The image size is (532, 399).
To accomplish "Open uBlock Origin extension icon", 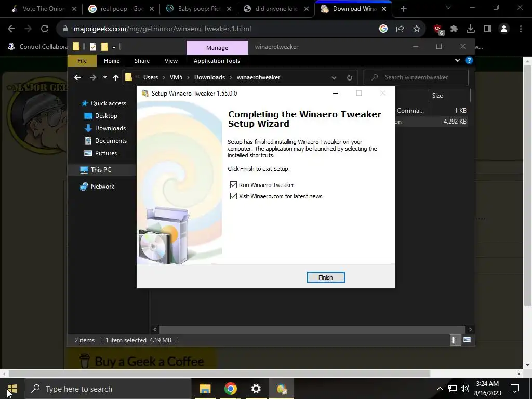I will point(438,30).
